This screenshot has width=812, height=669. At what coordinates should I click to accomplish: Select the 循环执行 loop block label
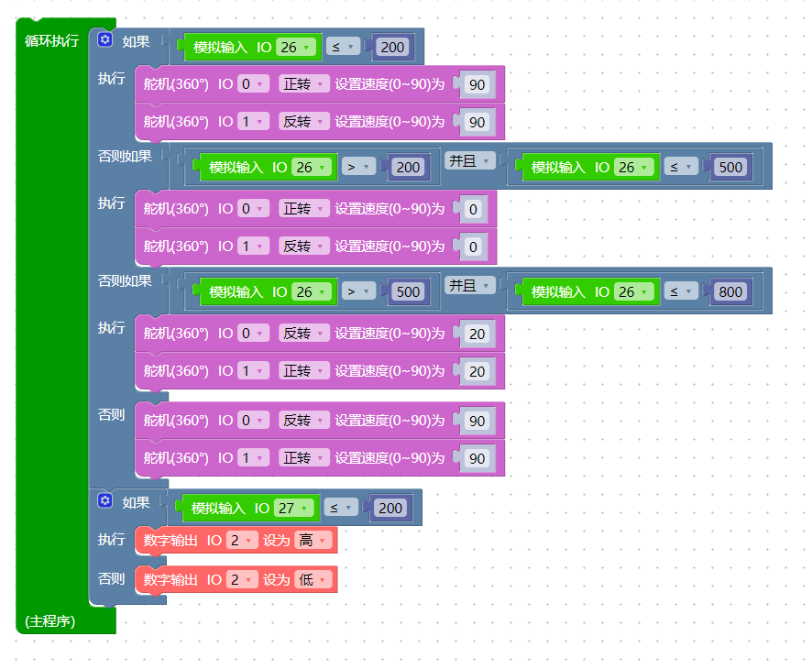52,40
